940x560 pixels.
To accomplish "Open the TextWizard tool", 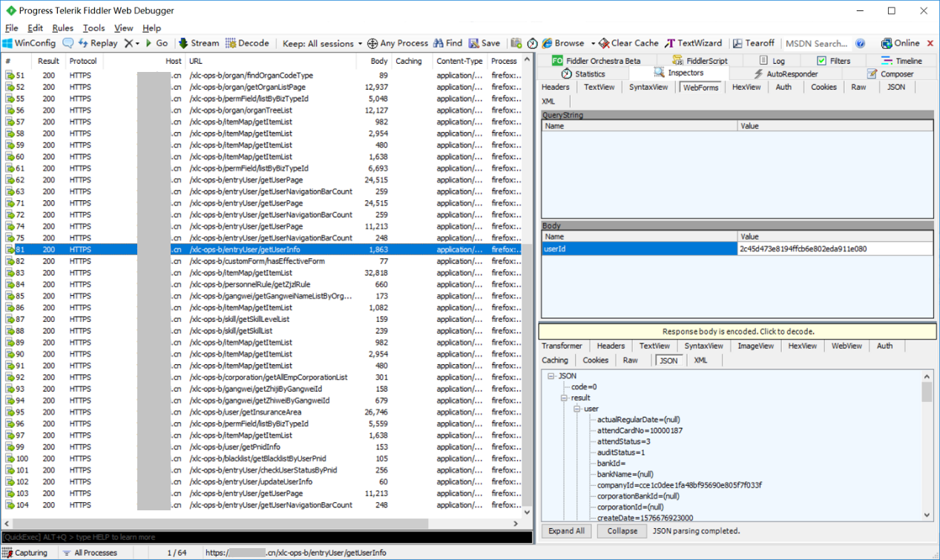I will pos(694,43).
